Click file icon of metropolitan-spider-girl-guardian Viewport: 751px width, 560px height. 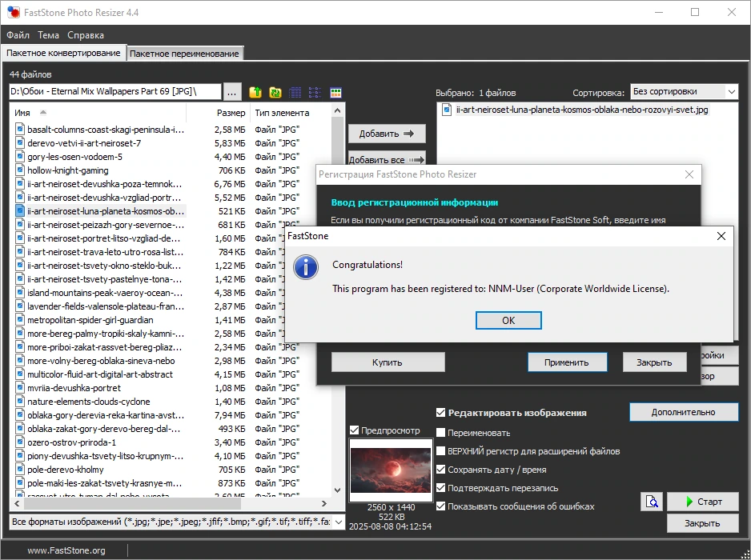[x=20, y=320]
